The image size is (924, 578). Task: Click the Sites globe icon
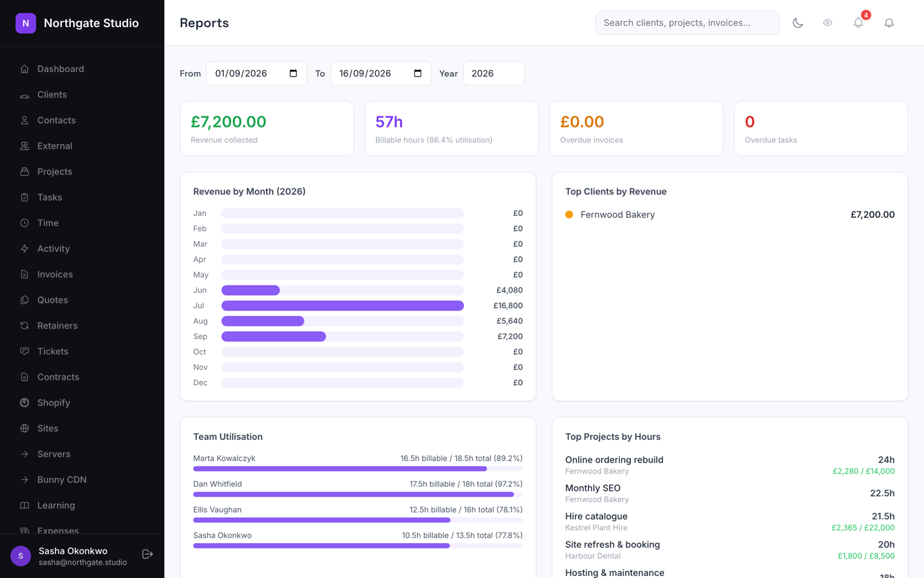click(x=24, y=429)
